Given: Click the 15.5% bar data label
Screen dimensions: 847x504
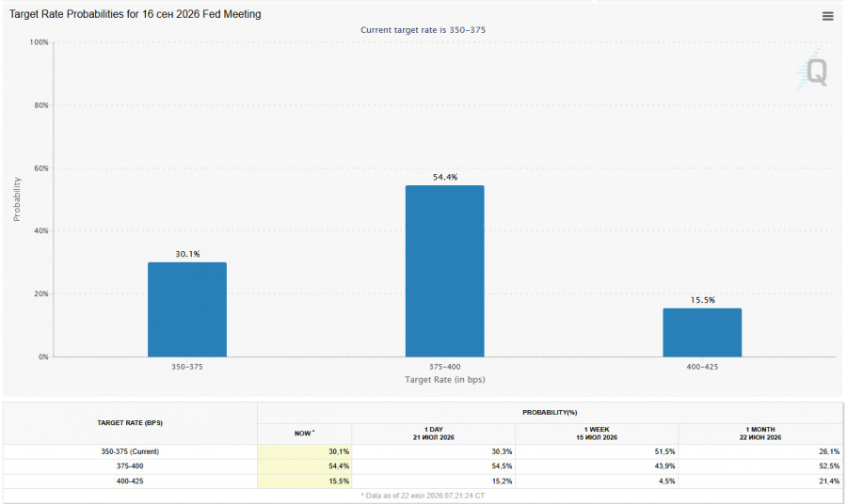Looking at the screenshot, I should pyautogui.click(x=703, y=300).
